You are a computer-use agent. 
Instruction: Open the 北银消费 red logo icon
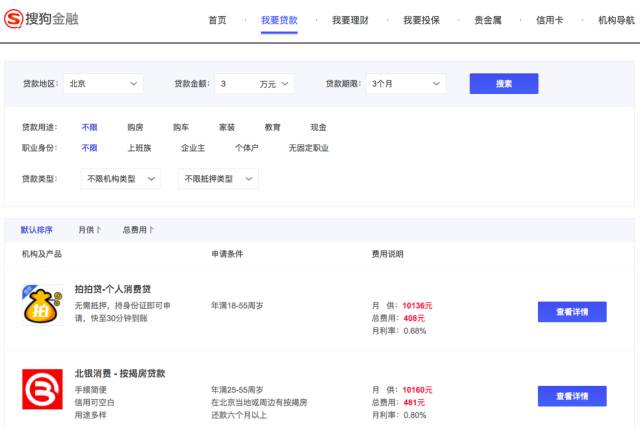pyautogui.click(x=42, y=389)
